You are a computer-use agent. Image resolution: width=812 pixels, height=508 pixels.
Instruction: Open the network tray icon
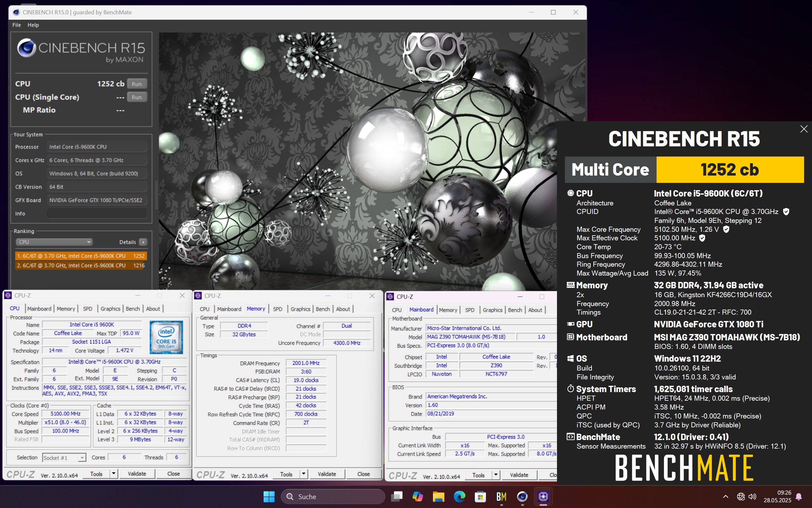[741, 497]
